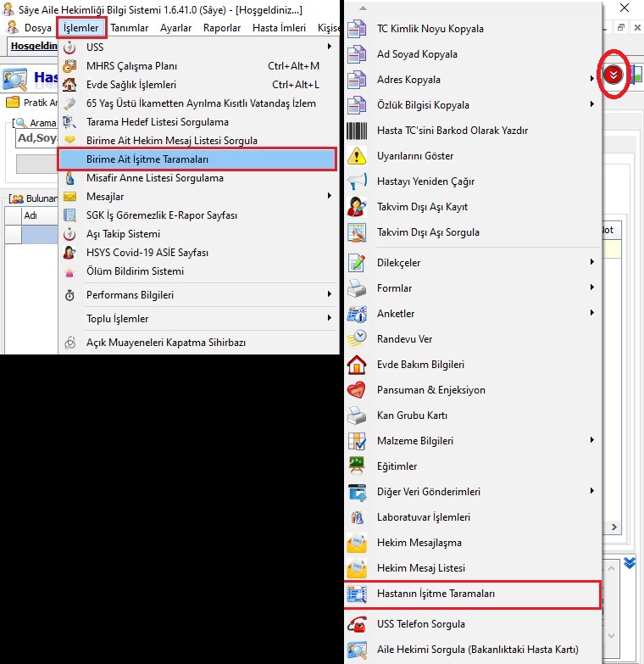Click MHRS Çalışma Planı icon
The image size is (644, 664).
pos(69,66)
